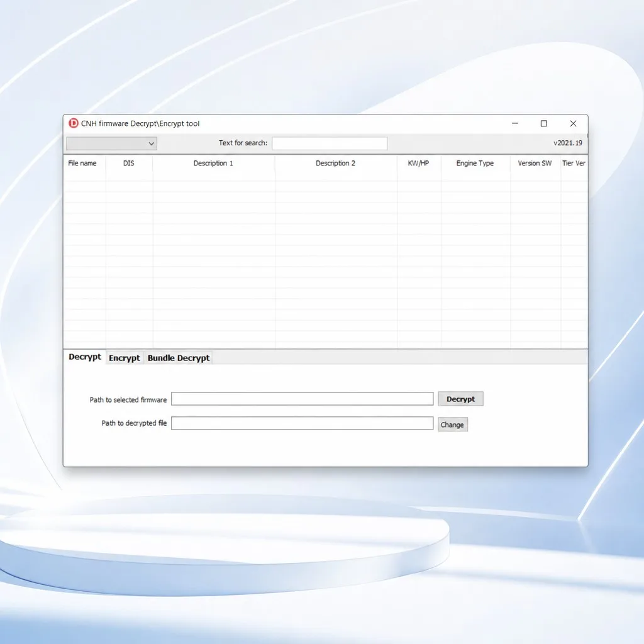Click the KW/HP column header
This screenshot has height=644, width=644.
click(418, 164)
